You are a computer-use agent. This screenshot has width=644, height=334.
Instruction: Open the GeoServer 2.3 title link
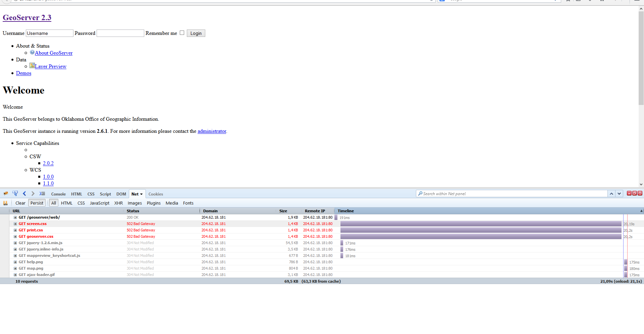[27, 17]
